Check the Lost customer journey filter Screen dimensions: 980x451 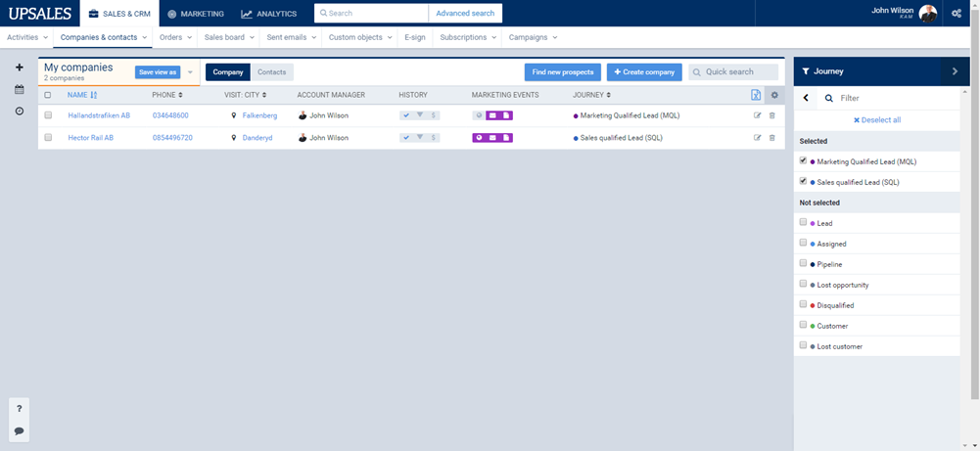coord(803,345)
